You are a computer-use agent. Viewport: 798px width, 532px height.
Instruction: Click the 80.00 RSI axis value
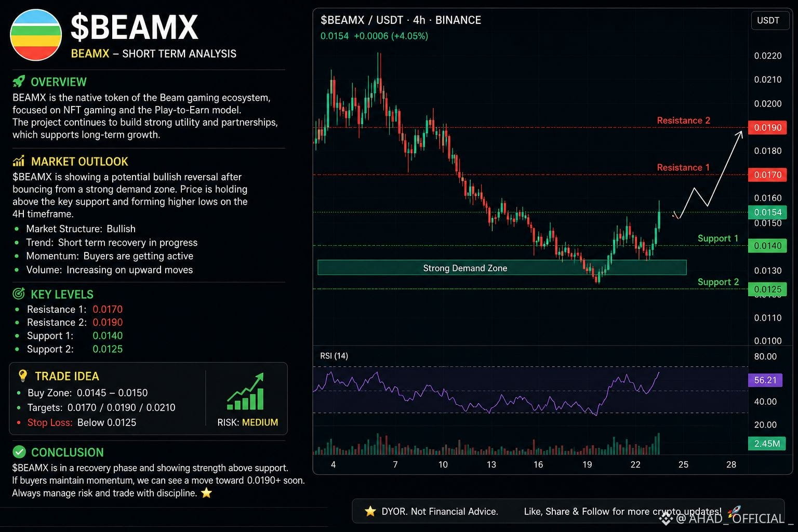click(765, 356)
